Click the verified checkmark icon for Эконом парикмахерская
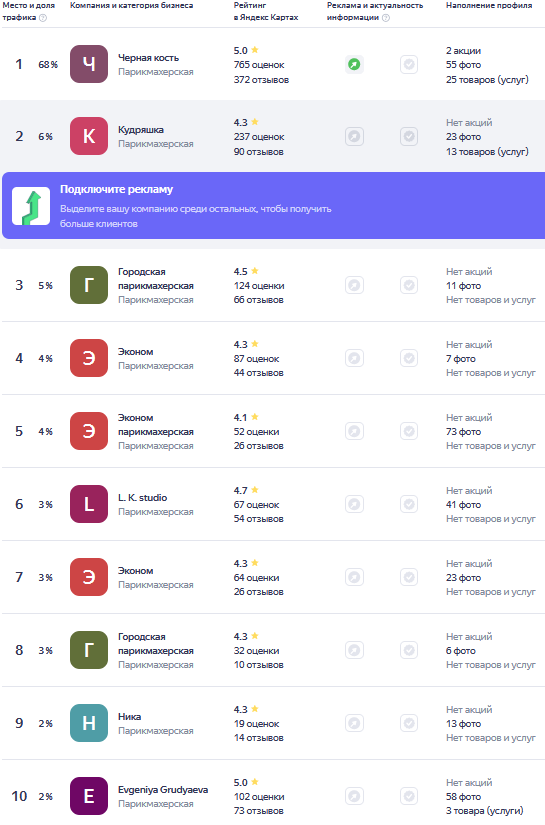The image size is (545, 825). click(x=409, y=432)
